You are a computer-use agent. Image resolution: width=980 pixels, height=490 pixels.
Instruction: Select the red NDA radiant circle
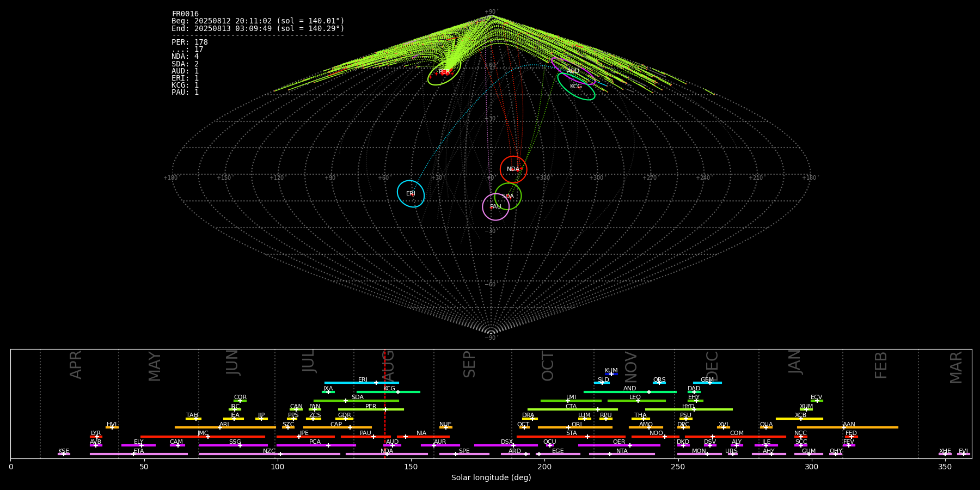513,169
